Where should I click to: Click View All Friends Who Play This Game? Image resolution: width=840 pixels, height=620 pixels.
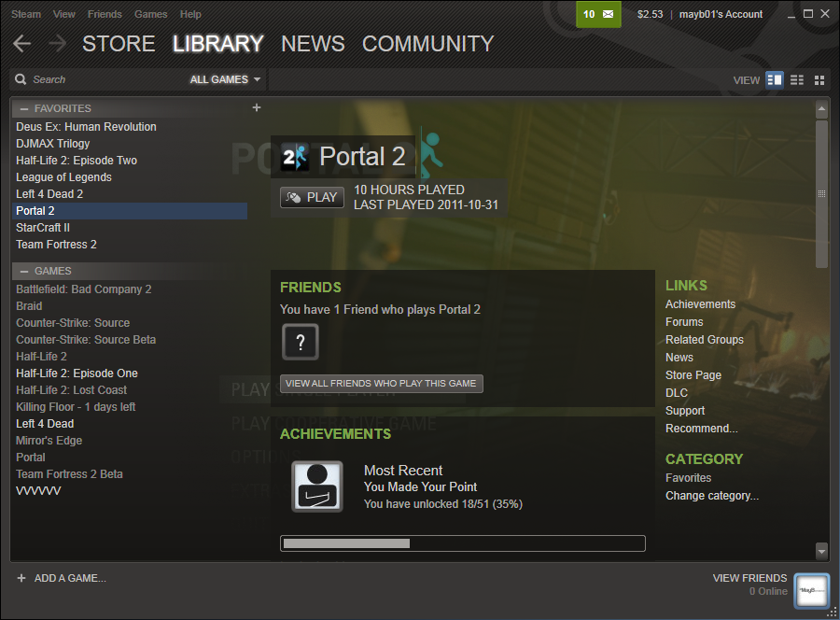coord(381,383)
